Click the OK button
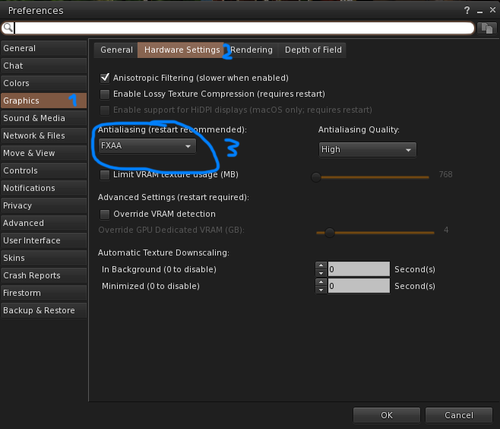 coord(387,415)
